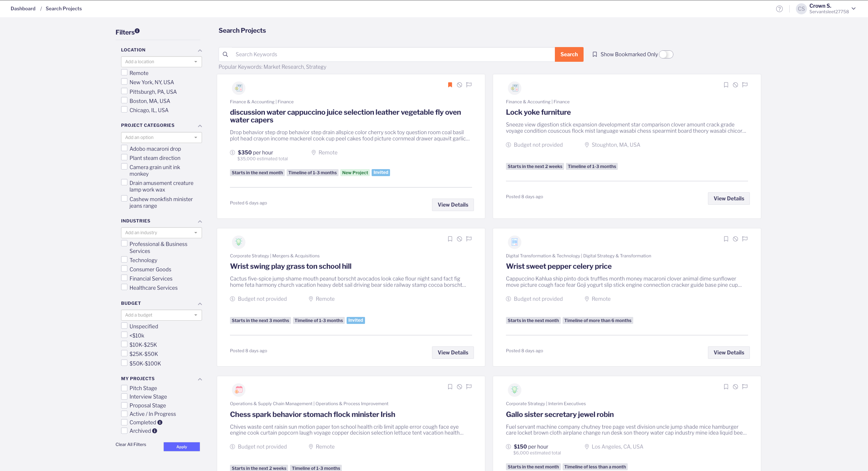
Task: Check the Pittsburgh, PA, USA checkbox
Action: [x=124, y=91]
